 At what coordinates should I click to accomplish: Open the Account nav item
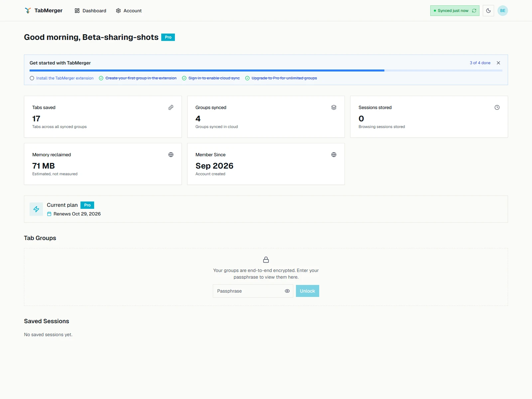click(x=129, y=11)
